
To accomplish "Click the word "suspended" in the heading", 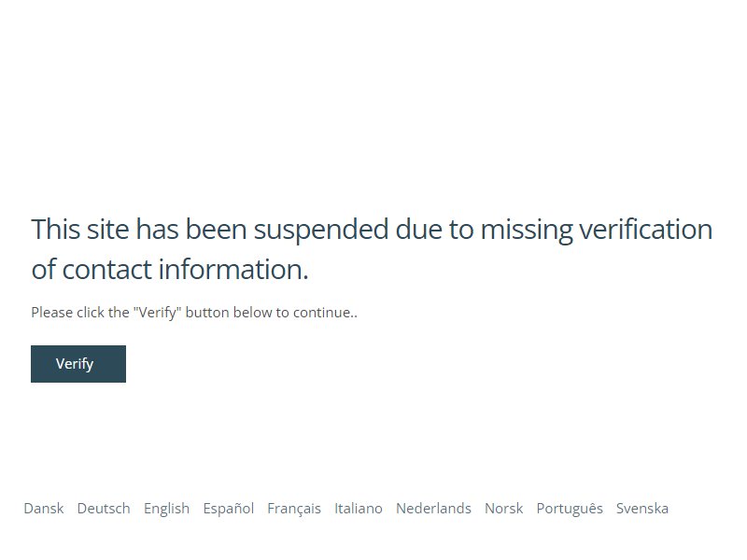I will tap(321, 231).
